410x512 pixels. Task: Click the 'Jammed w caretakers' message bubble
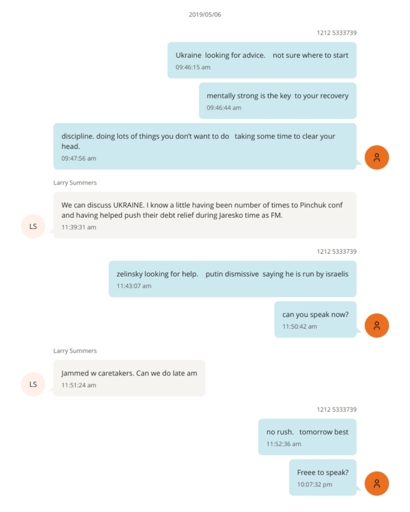coord(129,378)
